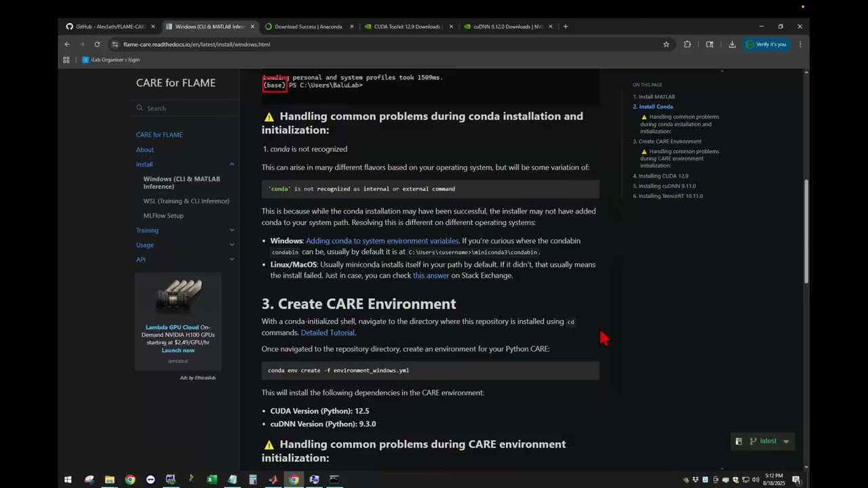Close the Download Success Anaconda tab
The image size is (868, 488).
click(352, 26)
